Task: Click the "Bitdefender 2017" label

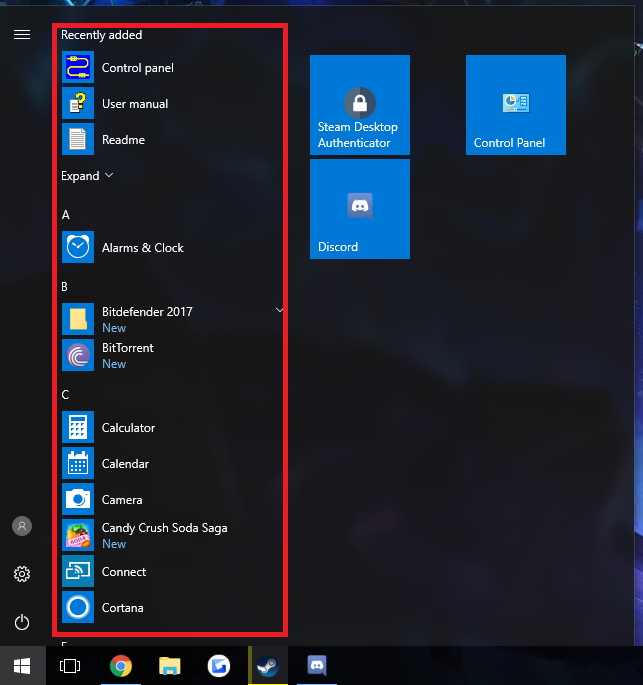Action: point(147,311)
